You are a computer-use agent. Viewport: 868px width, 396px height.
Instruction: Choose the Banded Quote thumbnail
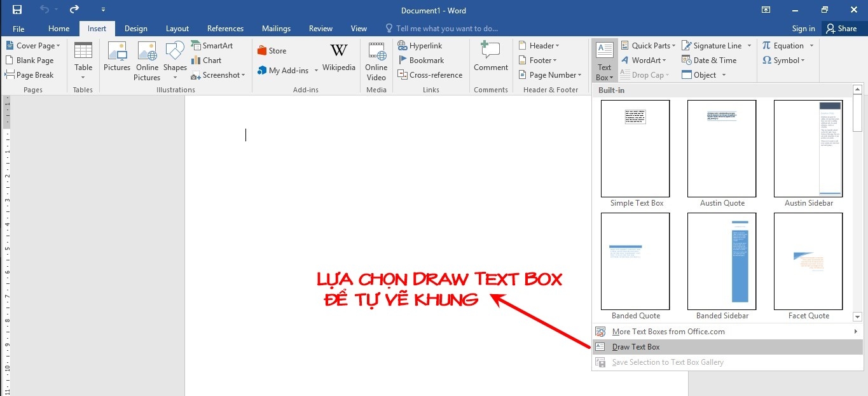coord(636,262)
